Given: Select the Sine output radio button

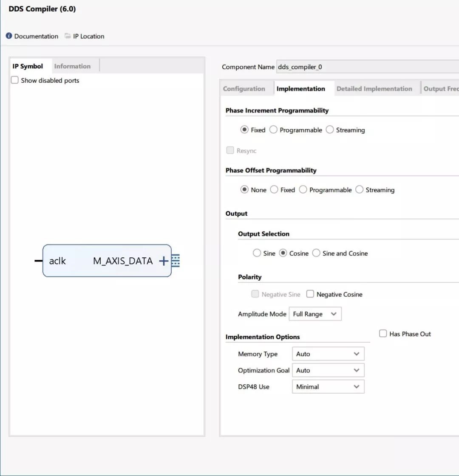Looking at the screenshot, I should (x=257, y=253).
